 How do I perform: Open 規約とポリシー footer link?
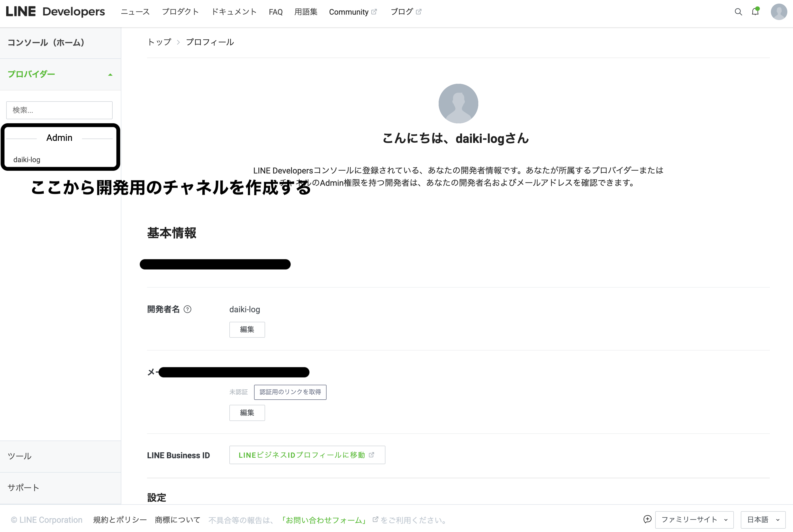click(120, 520)
